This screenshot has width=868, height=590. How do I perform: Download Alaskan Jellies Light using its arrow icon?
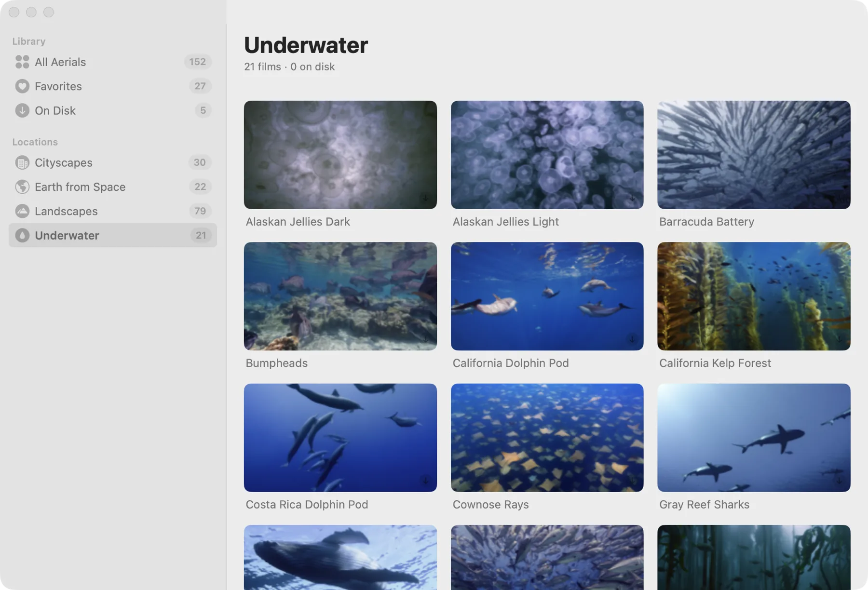click(x=632, y=198)
